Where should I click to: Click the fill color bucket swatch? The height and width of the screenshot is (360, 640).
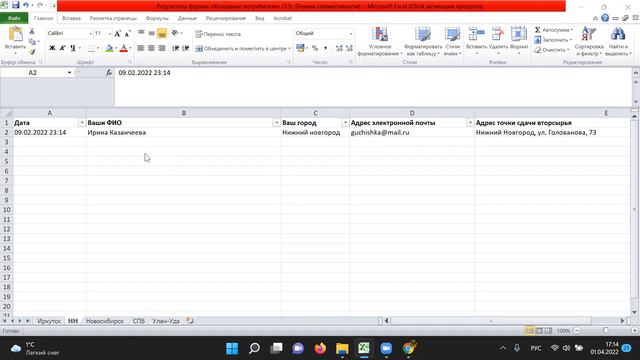109,48
